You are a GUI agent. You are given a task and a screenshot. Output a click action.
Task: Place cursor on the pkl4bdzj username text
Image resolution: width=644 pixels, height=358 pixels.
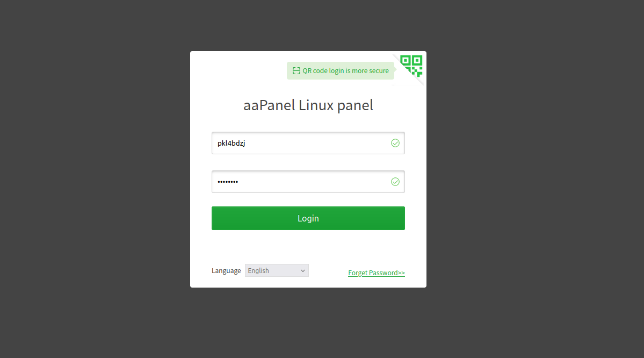(x=231, y=143)
